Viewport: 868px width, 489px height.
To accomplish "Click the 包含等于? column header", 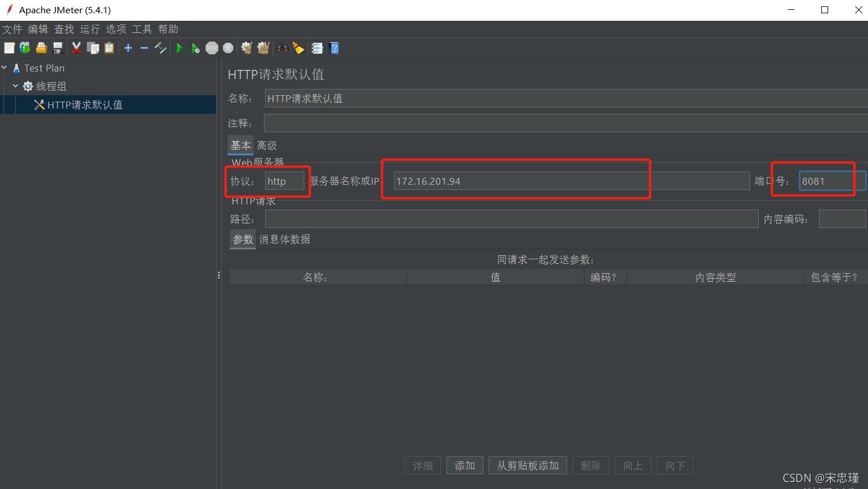I will 836,277.
